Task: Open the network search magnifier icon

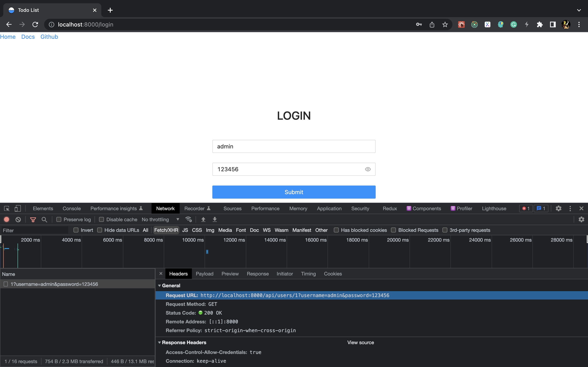Action: [44, 220]
